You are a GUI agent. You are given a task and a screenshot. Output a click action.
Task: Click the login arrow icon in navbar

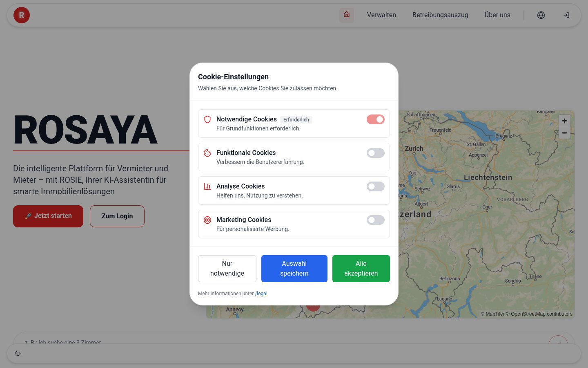[x=566, y=15]
